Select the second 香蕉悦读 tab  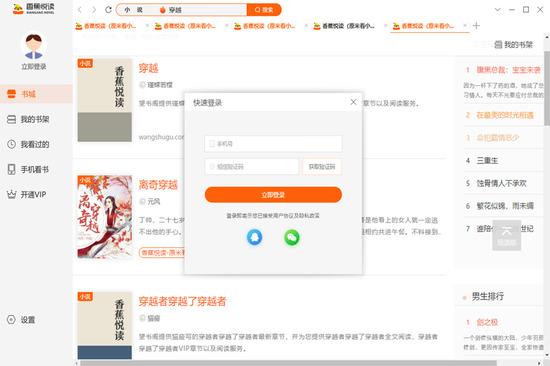(186, 26)
